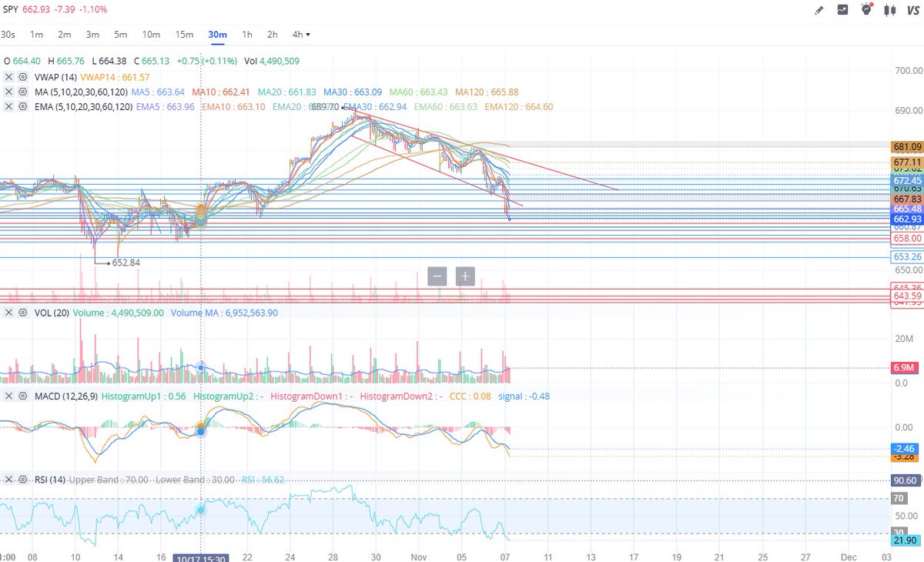
Task: Select the drawing pencil tool
Action: click(819, 10)
